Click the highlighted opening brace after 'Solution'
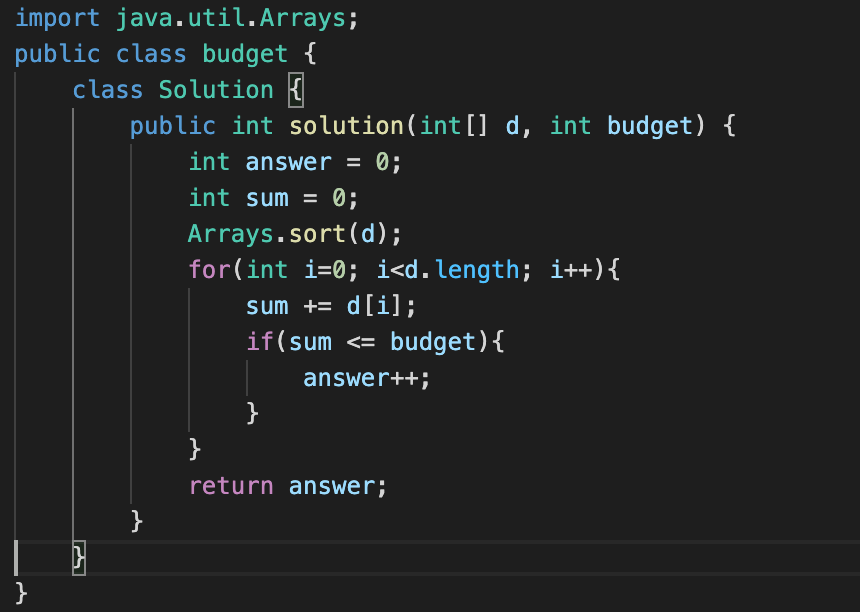 (x=296, y=90)
